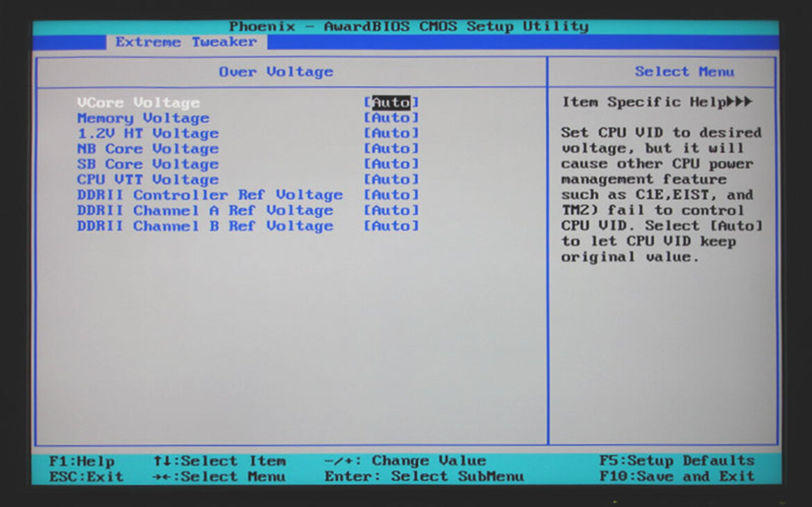Select DDRII Channel A Ref Voltage label
Image resolution: width=812 pixels, height=507 pixels.
pyautogui.click(x=205, y=211)
